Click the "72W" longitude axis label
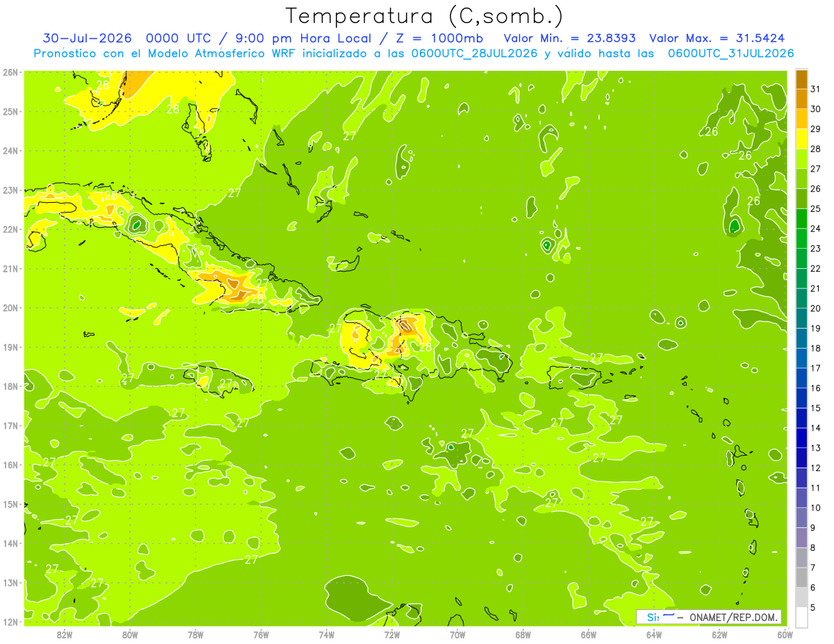The width and height of the screenshot is (834, 644). coord(392,634)
